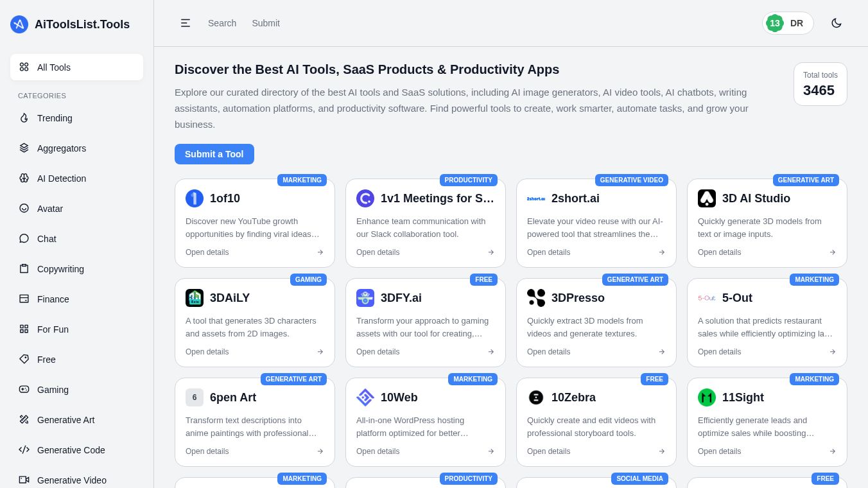Click the Free tag icon
This screenshot has width=868, height=488.
(x=24, y=360)
